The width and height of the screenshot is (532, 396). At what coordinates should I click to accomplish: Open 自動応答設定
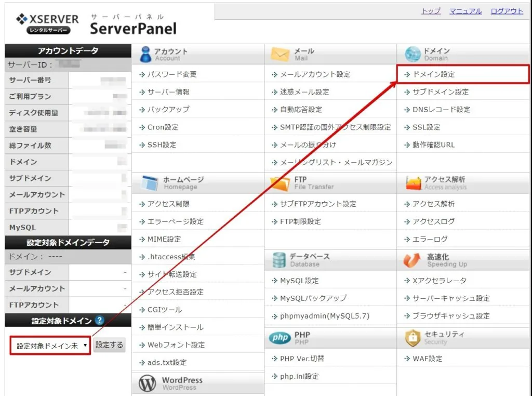tap(301, 110)
